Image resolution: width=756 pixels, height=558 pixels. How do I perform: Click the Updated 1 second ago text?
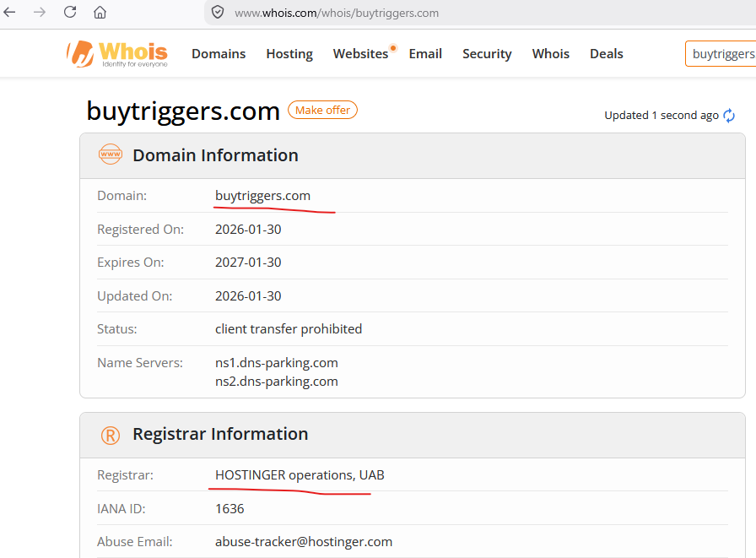pyautogui.click(x=661, y=116)
